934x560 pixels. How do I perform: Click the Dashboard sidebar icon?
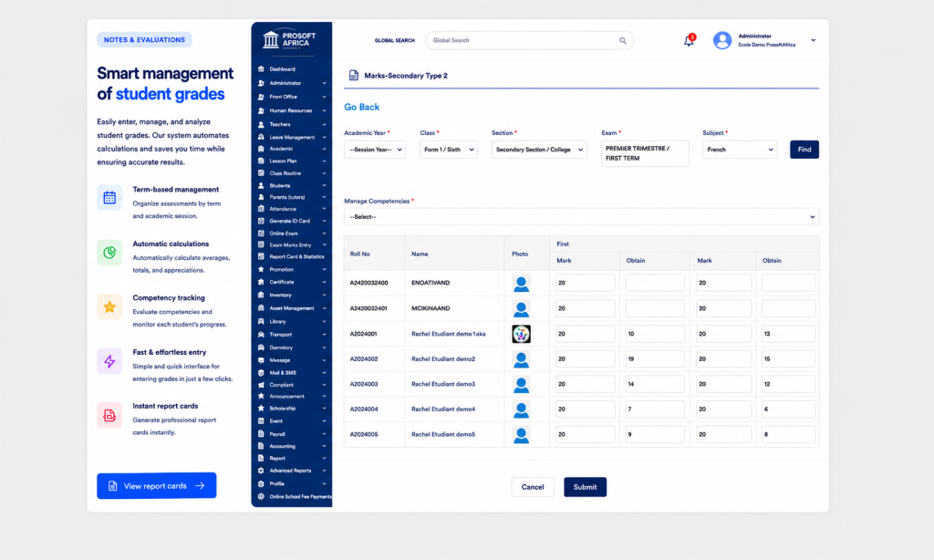[261, 69]
